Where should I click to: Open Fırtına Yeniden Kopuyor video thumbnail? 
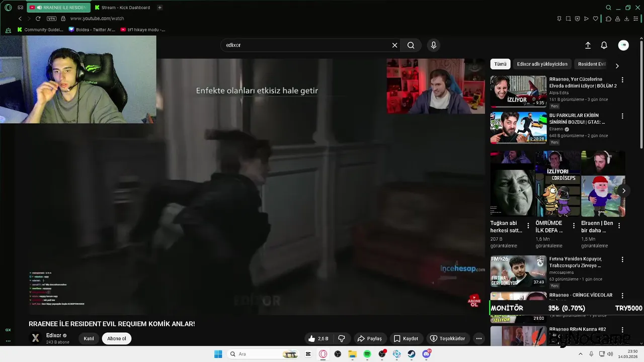pos(518,271)
